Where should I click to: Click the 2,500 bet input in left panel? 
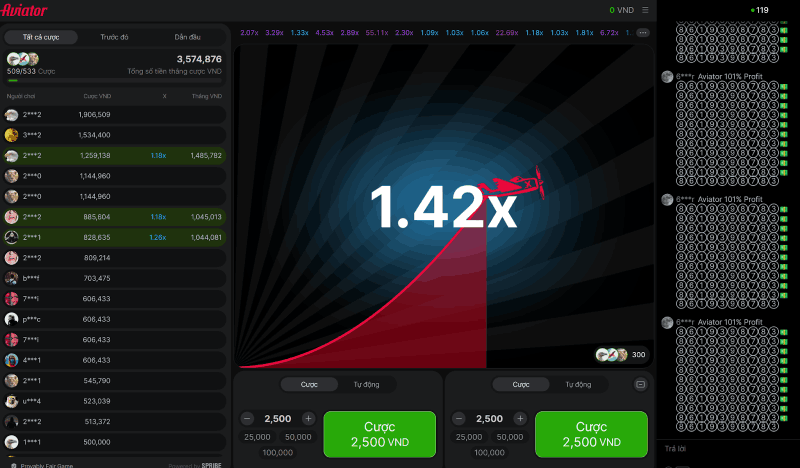click(x=278, y=418)
